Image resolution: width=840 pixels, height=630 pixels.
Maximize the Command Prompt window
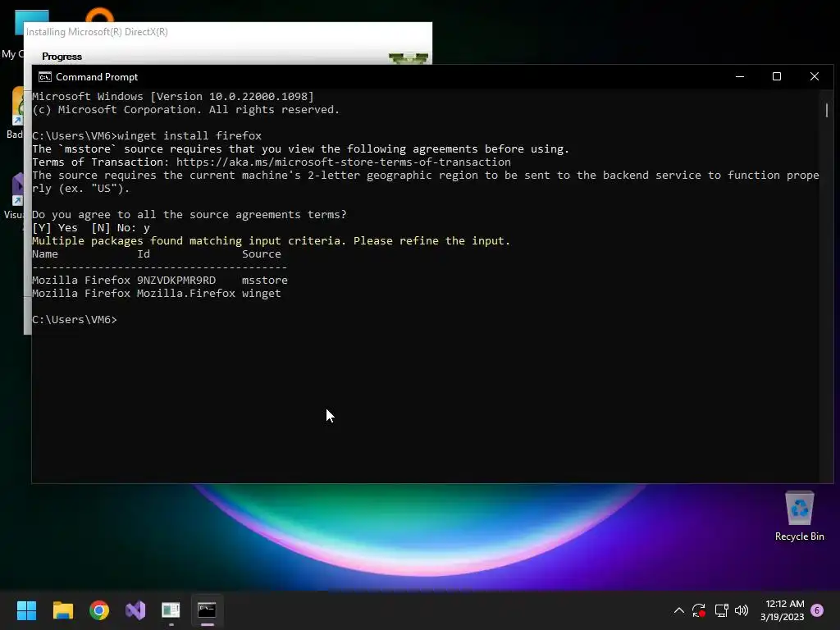point(776,76)
